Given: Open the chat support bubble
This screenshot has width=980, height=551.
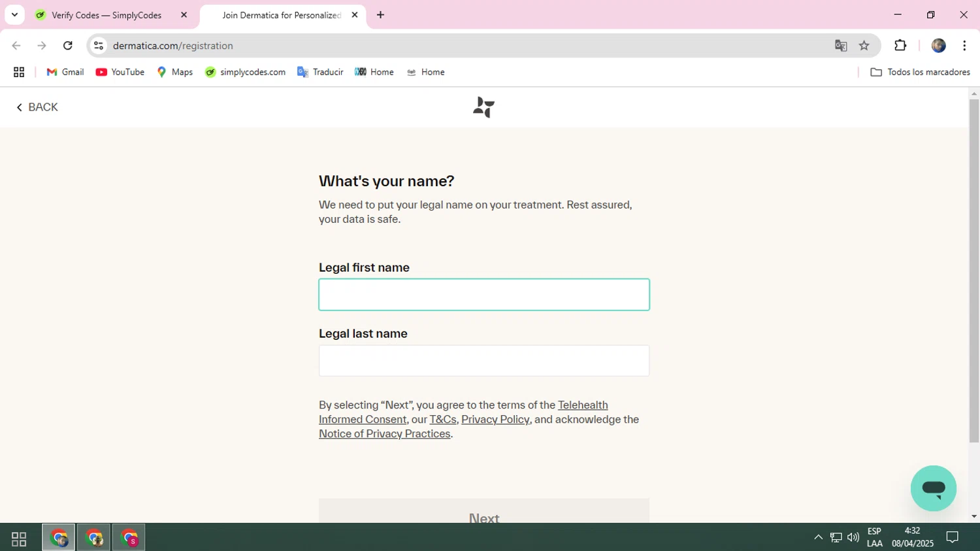Looking at the screenshot, I should coord(933,488).
